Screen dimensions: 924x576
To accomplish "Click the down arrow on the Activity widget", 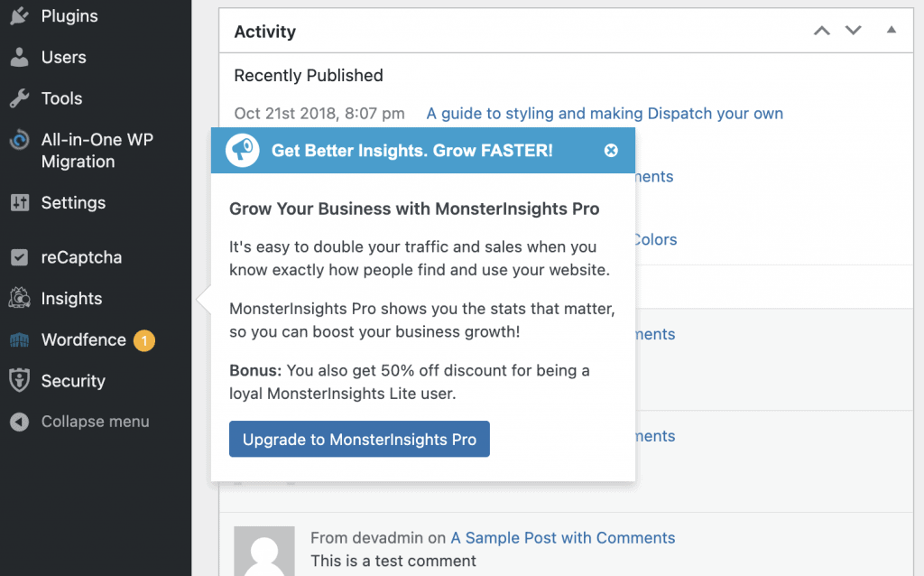I will [853, 30].
